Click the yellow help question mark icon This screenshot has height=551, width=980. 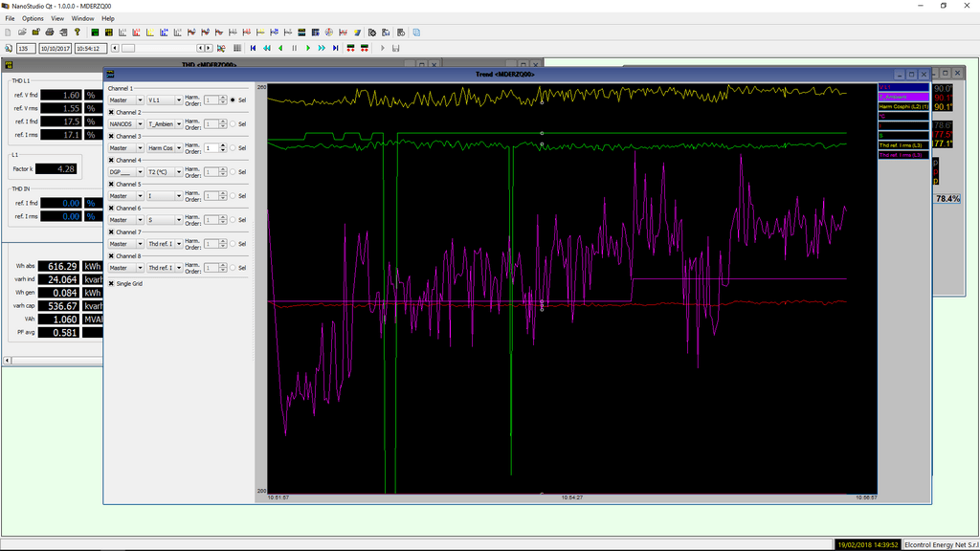pos(78,33)
